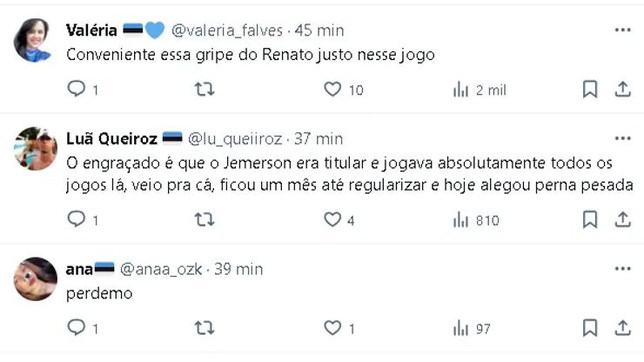Share Valéria's tweet

(622, 89)
